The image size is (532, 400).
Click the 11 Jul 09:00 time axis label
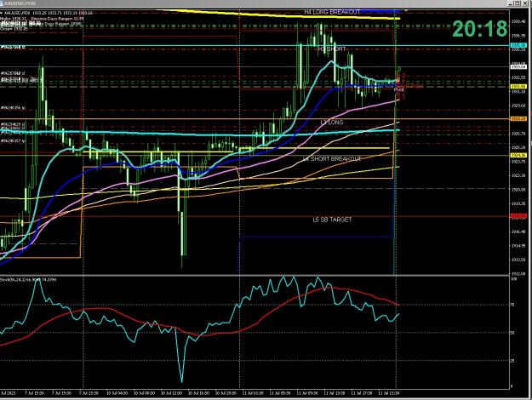307,393
